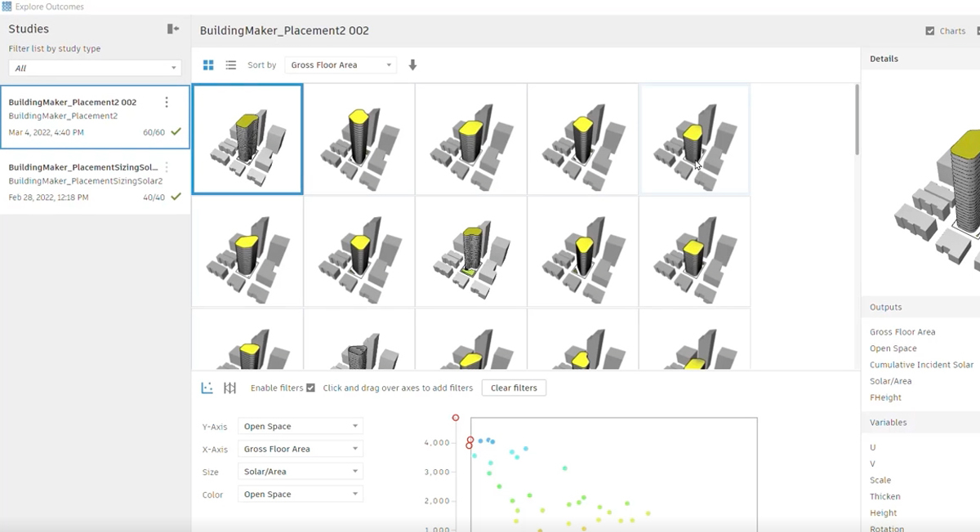Click variable U in Details
The image size is (980, 532).
tap(873, 447)
